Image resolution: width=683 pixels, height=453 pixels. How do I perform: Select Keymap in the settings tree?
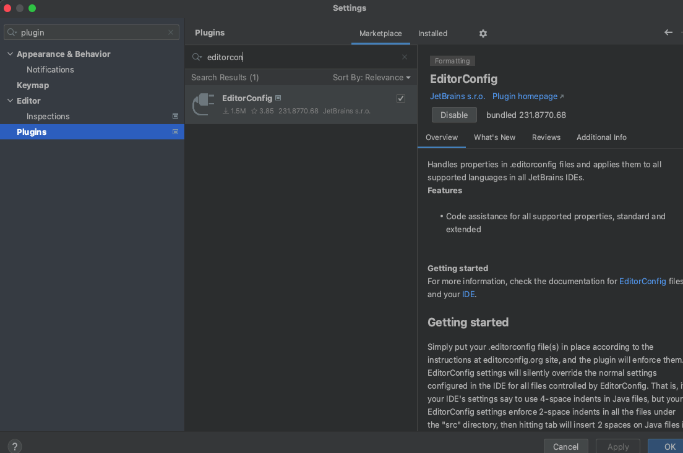point(32,85)
